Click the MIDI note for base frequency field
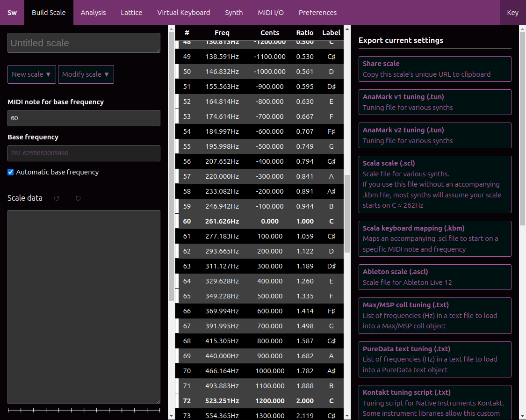This screenshot has height=420, width=526. (84, 118)
